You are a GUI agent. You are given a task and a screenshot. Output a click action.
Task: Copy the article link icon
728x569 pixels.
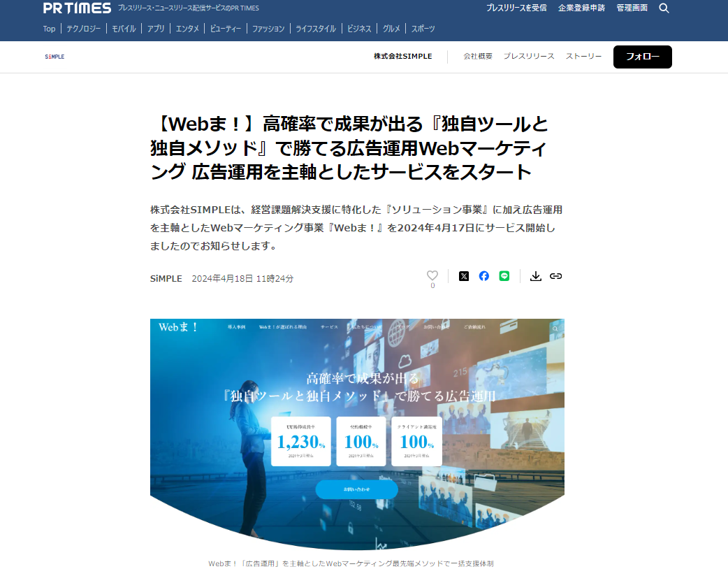click(x=555, y=276)
